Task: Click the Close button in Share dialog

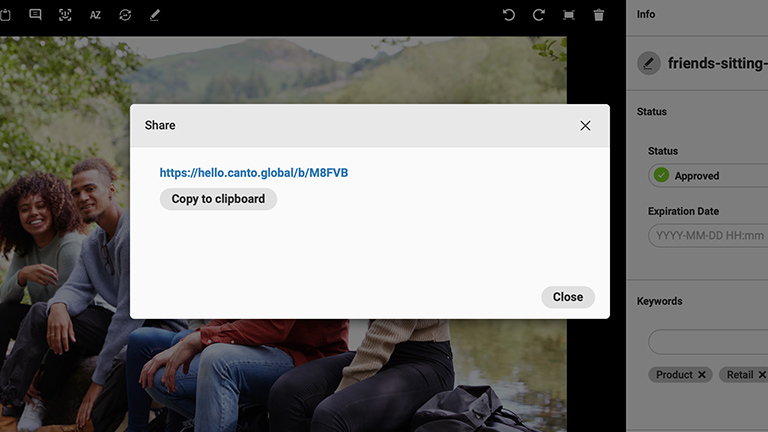Action: coord(568,297)
